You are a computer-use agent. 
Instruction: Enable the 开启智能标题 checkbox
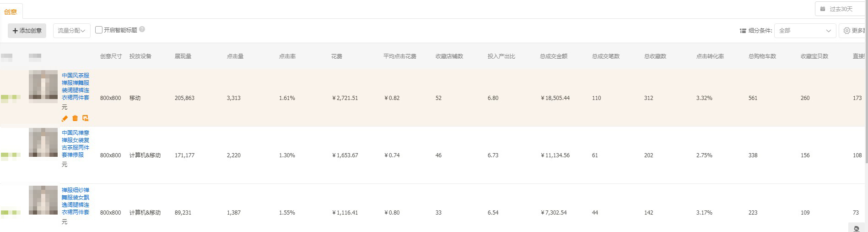[99, 30]
